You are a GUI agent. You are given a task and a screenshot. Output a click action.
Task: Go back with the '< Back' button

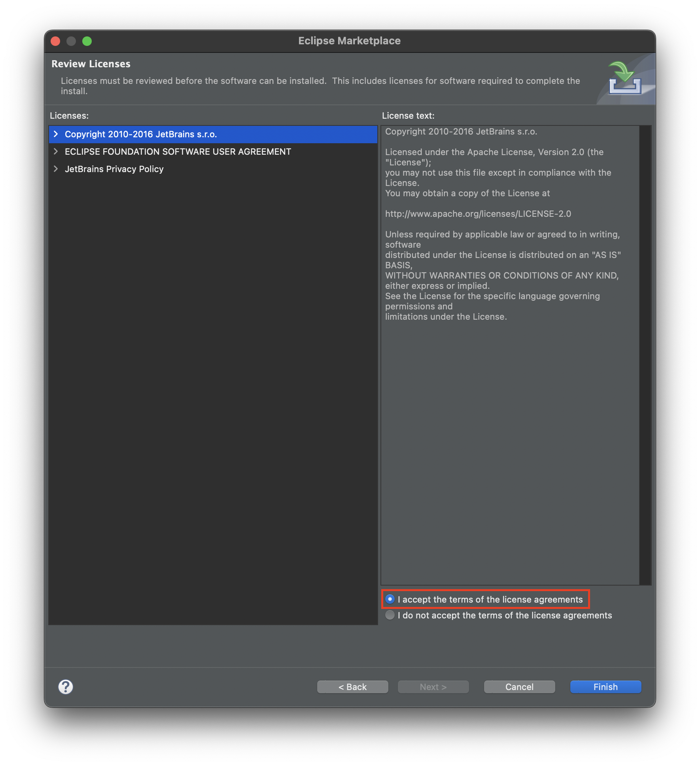(352, 687)
